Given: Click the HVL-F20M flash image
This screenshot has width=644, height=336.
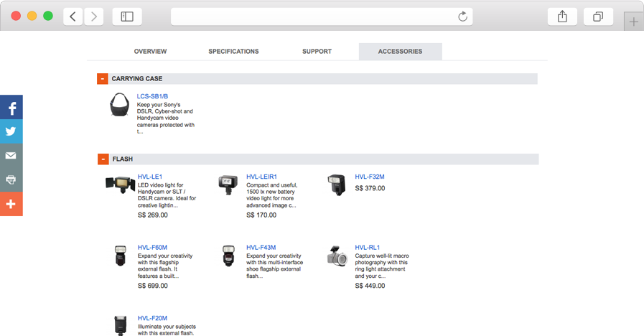Looking at the screenshot, I should [121, 326].
